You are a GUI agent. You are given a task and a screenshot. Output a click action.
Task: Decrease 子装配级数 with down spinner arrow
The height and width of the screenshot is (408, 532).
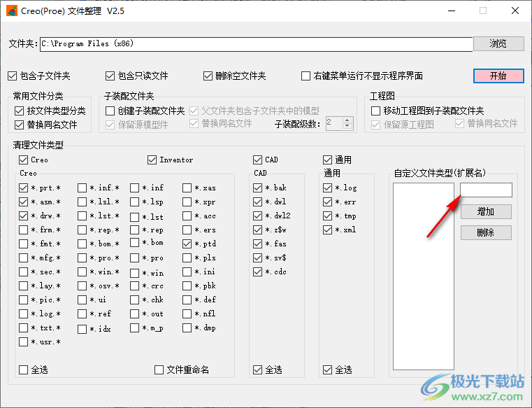[x=347, y=127]
